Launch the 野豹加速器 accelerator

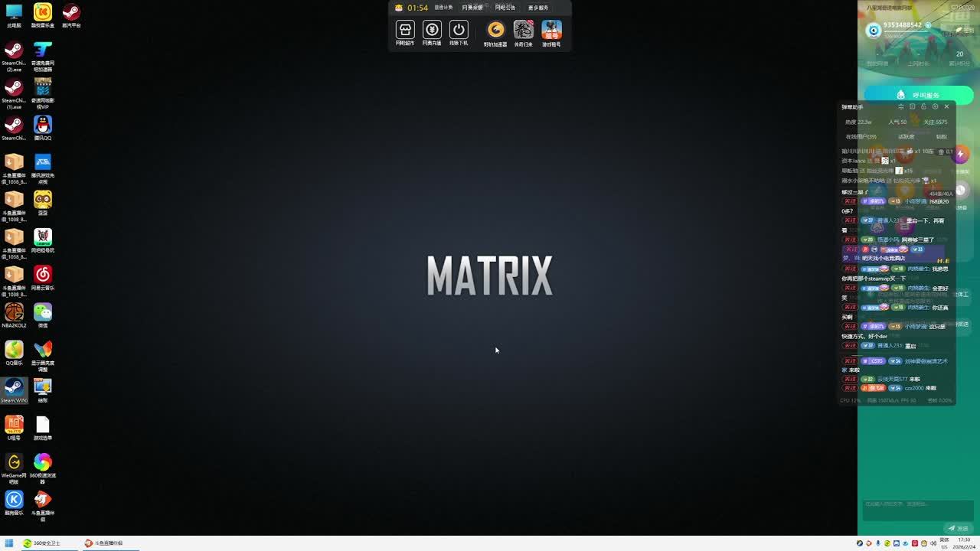[x=496, y=31]
